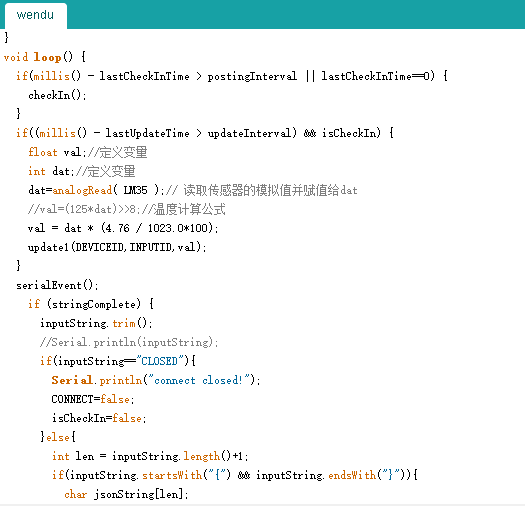Click the serialEvent() call line
This screenshot has height=506, width=525.
coord(57,285)
